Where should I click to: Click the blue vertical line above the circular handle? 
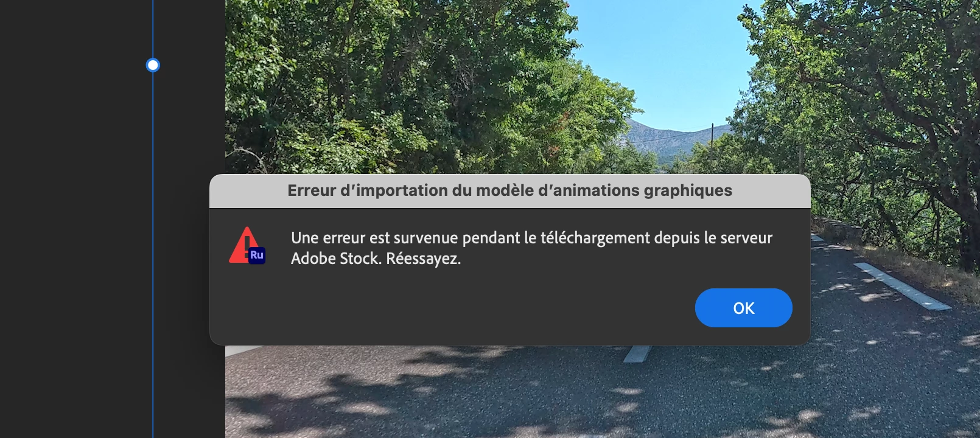tap(153, 29)
